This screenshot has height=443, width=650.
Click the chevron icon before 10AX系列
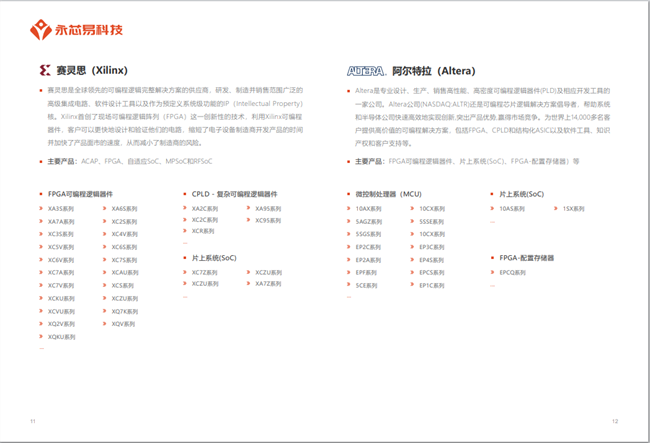click(351, 209)
